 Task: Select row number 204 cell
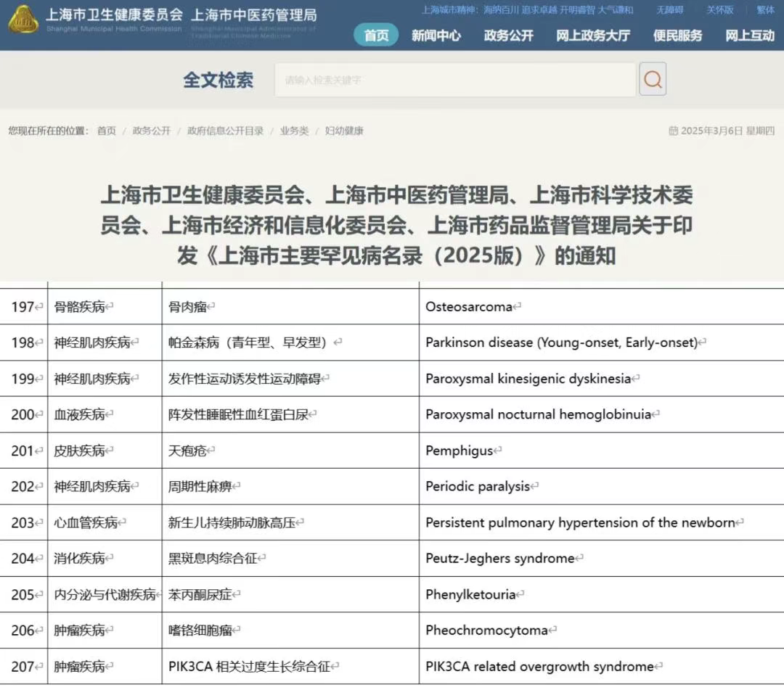point(23,559)
